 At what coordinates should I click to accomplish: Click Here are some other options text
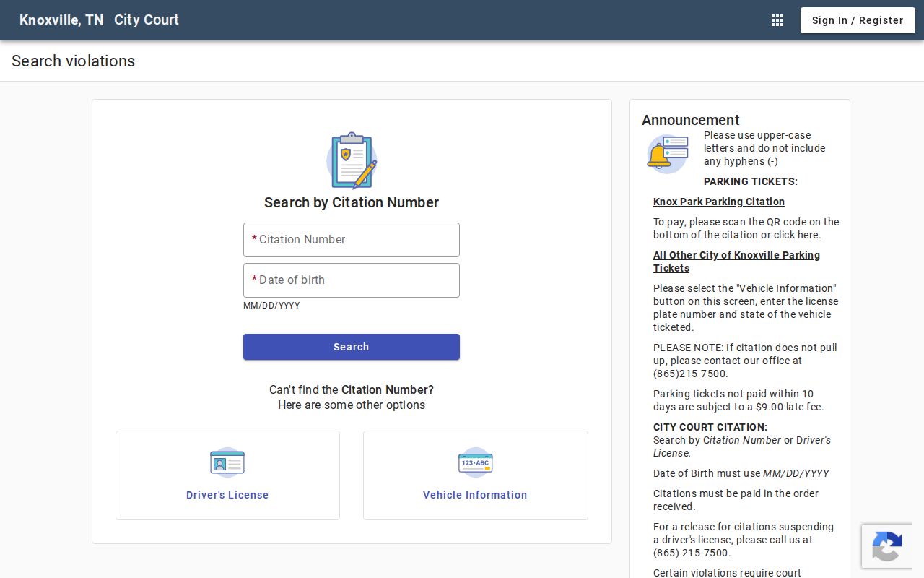click(352, 405)
